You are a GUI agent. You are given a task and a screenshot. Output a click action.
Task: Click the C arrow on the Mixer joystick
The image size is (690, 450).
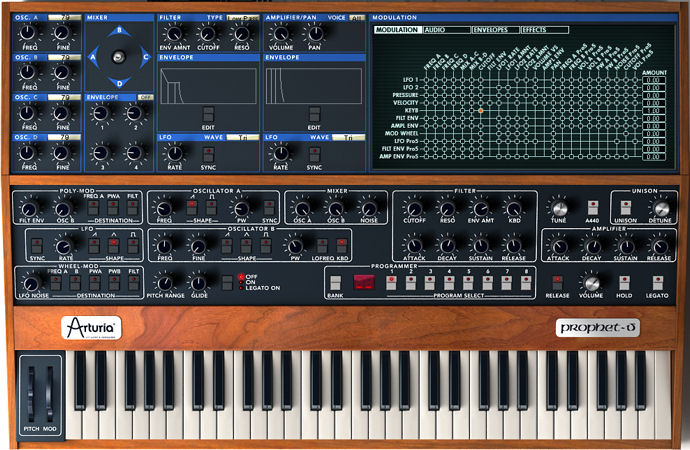point(145,57)
